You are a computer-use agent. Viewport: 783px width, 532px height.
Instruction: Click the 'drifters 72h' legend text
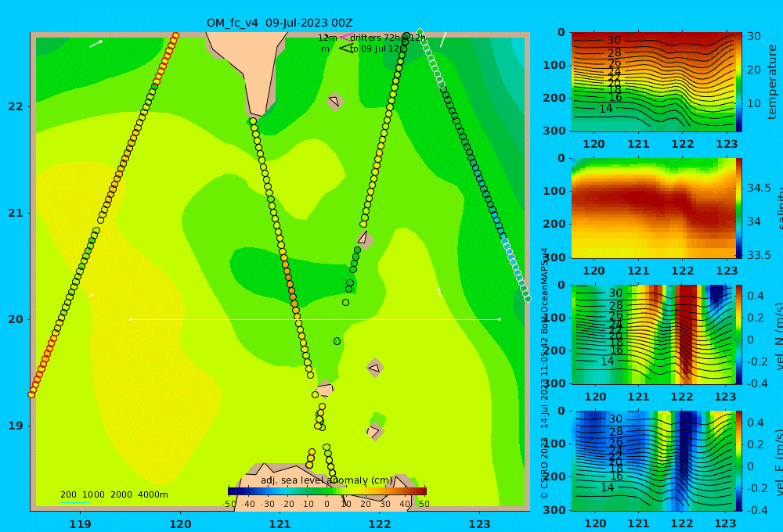click(373, 38)
